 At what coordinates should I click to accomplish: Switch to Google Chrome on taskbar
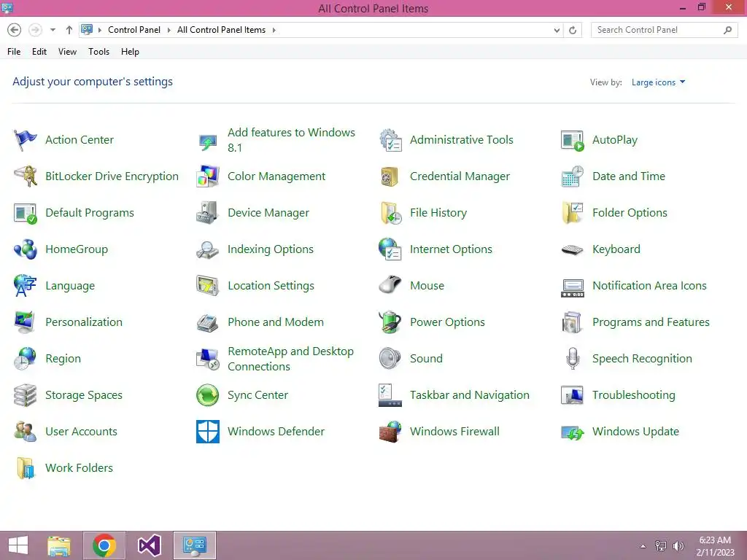[104, 545]
